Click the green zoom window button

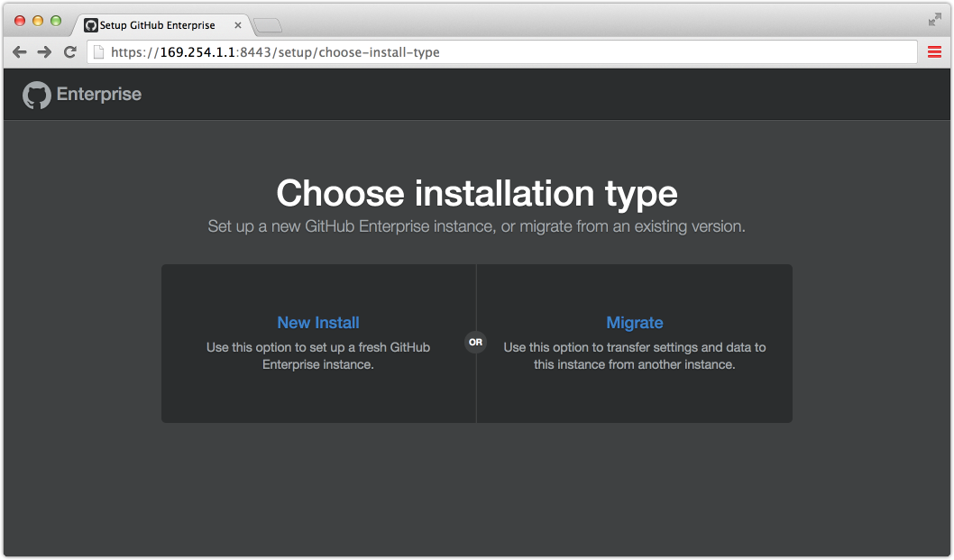pyautogui.click(x=56, y=21)
